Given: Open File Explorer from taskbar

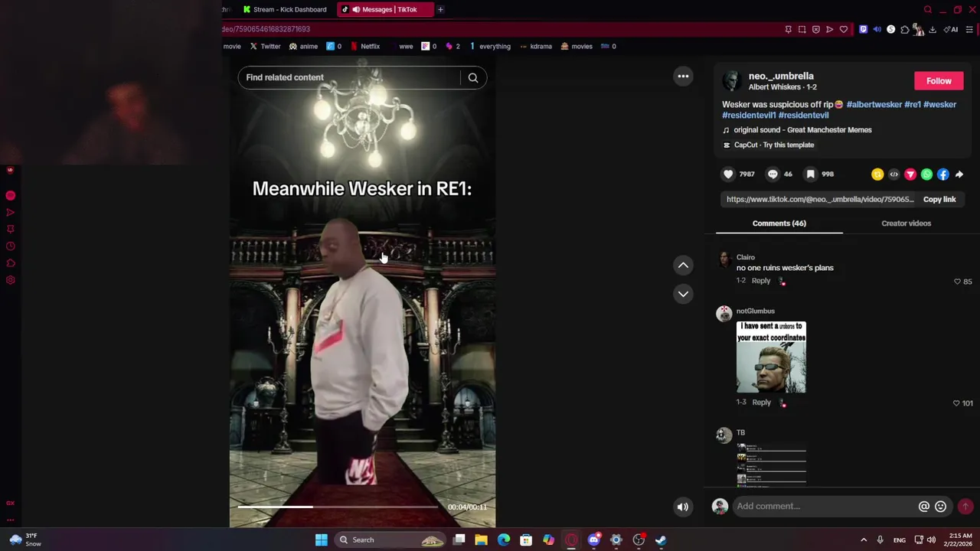Looking at the screenshot, I should (x=481, y=540).
